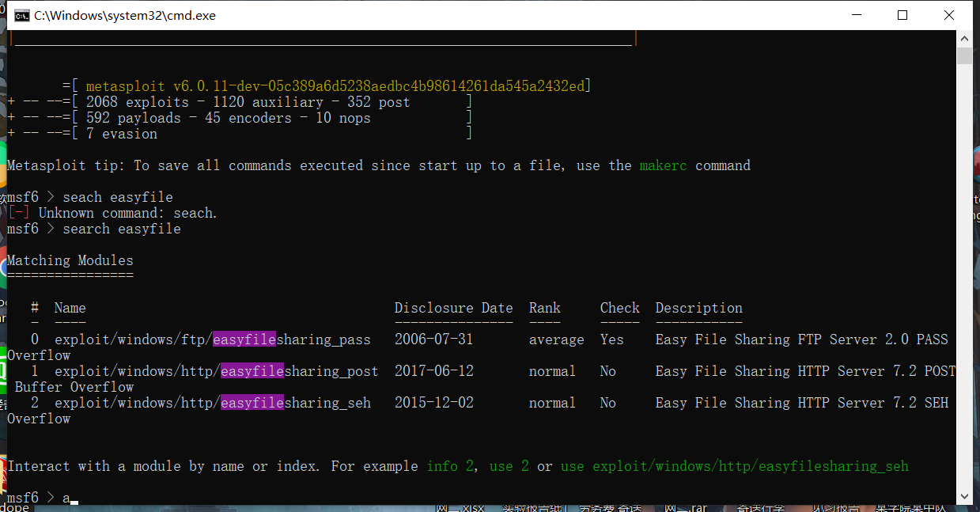The image size is (980, 512).
Task: Click the green 'makerc' command word
Action: [x=664, y=165]
